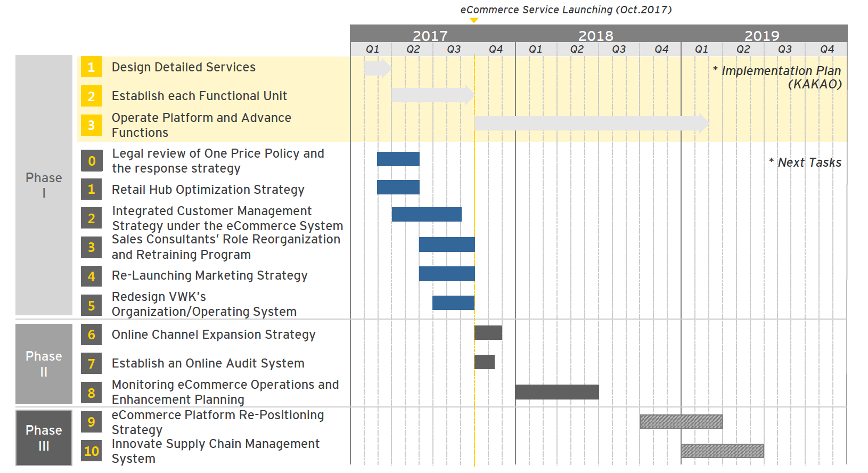Click the grey number 4 badge for Re-Launching Marketing
The image size is (868, 473).
click(91, 276)
